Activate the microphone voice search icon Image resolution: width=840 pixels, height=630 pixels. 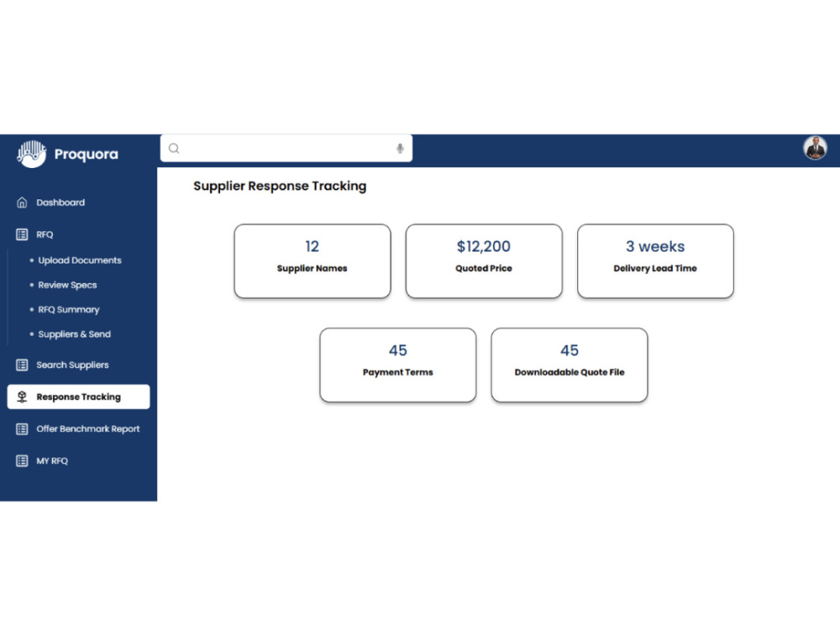[x=400, y=149]
